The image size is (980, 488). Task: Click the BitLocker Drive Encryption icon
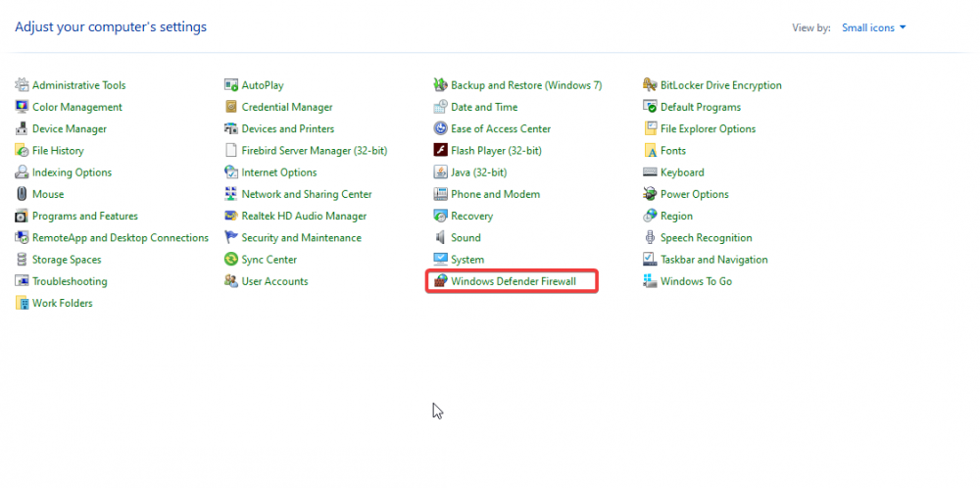point(650,85)
